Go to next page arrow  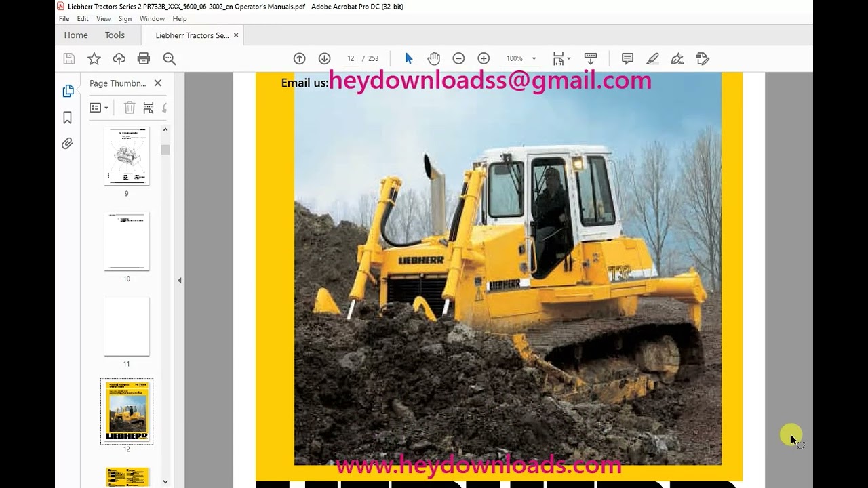(324, 59)
